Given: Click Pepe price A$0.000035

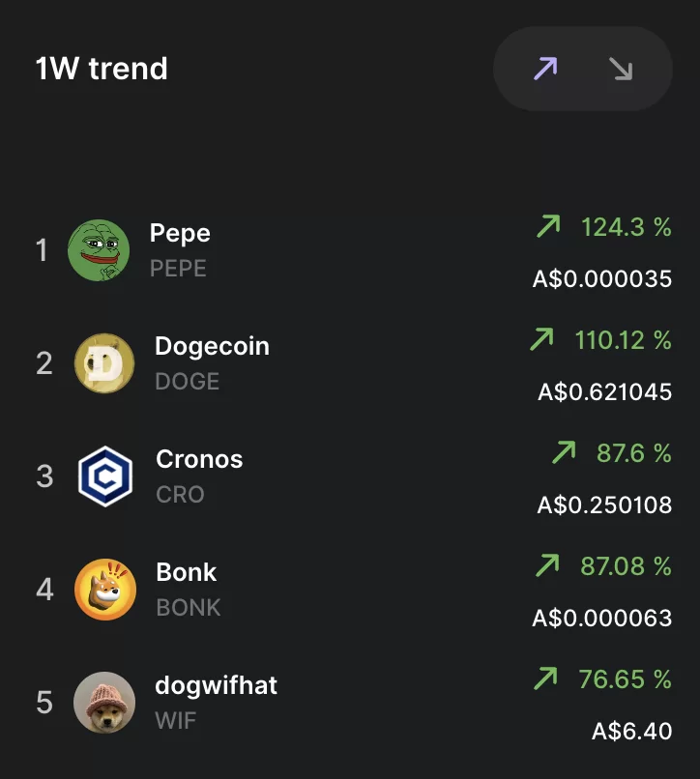Looking at the screenshot, I should [602, 278].
